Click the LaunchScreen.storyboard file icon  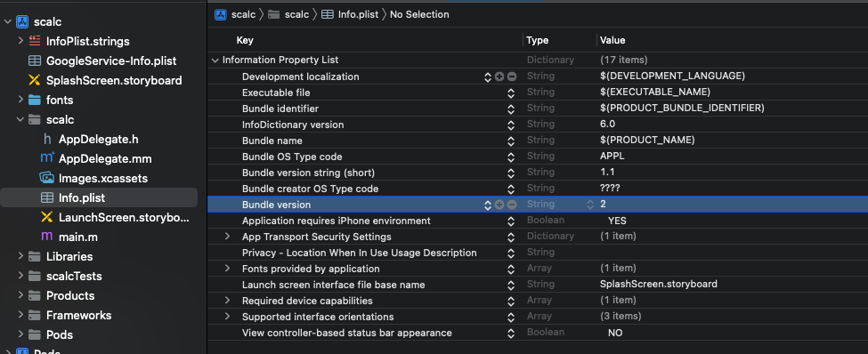pyautogui.click(x=47, y=217)
